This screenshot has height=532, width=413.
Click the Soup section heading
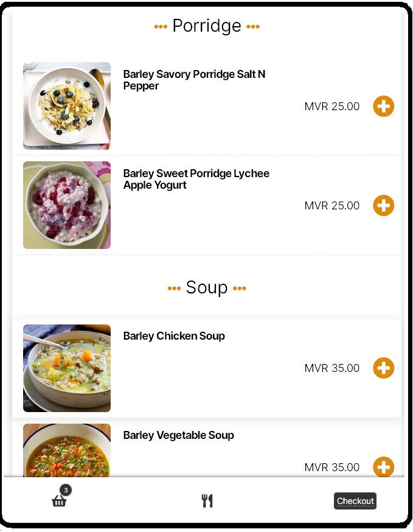tap(207, 287)
